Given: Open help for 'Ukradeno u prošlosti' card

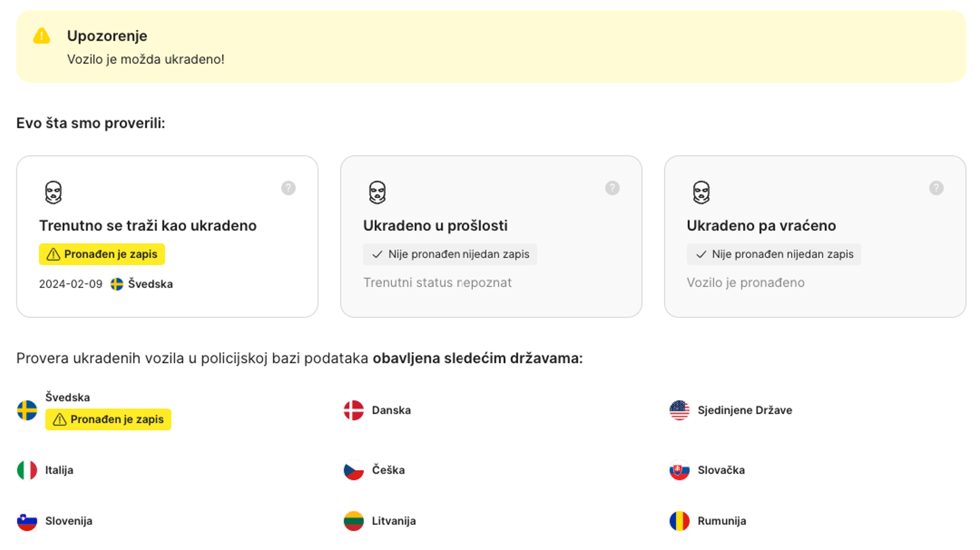Looking at the screenshot, I should click(x=612, y=188).
